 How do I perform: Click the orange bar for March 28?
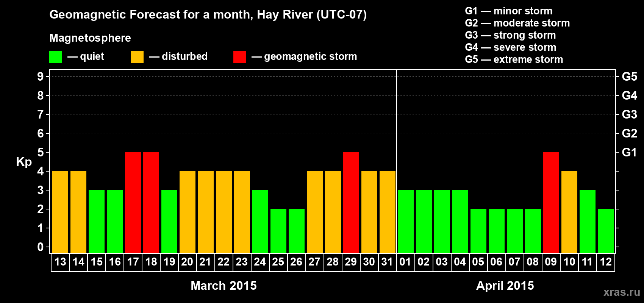coord(333,212)
